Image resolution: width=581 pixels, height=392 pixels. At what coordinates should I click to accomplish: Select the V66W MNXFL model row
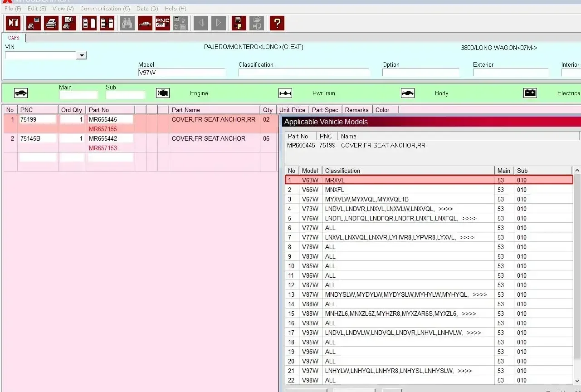pyautogui.click(x=429, y=190)
